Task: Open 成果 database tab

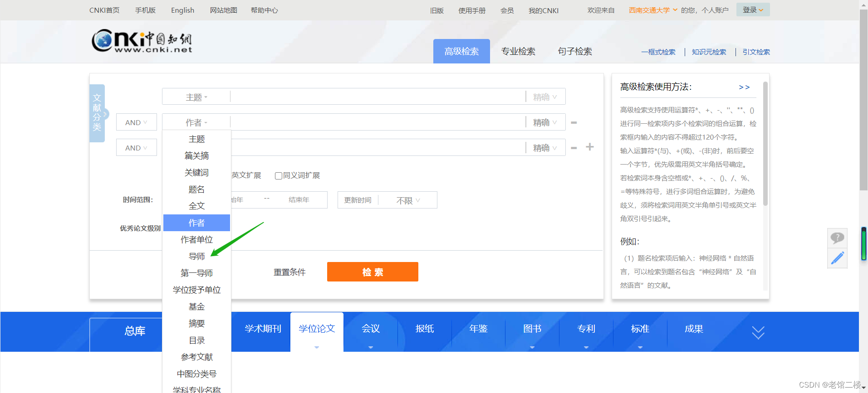Action: pyautogui.click(x=694, y=329)
